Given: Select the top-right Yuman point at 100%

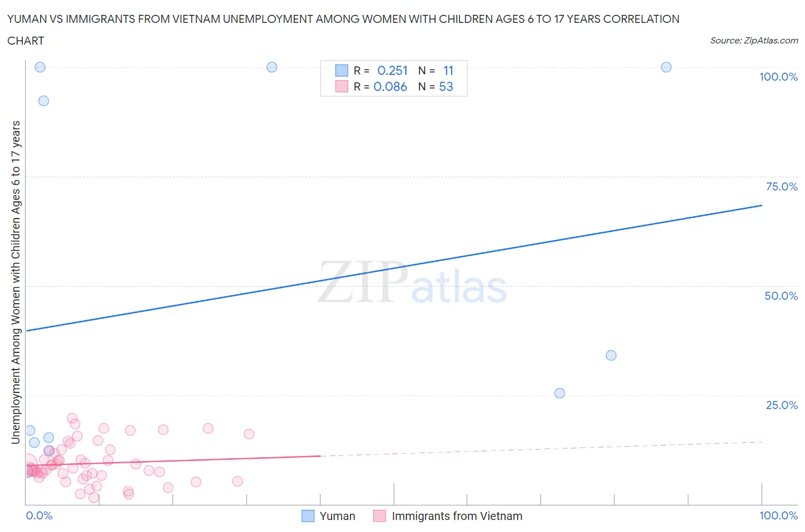Looking at the screenshot, I should (x=666, y=67).
